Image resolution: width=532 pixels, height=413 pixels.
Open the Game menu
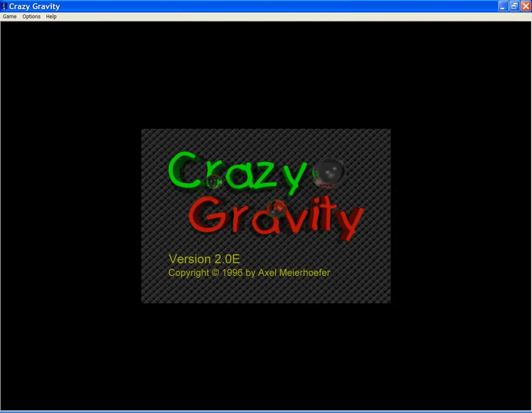(x=9, y=17)
